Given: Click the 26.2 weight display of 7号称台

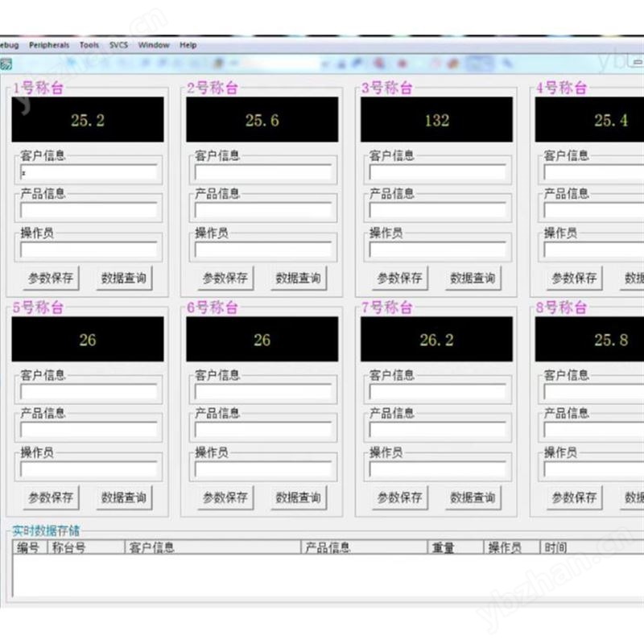Looking at the screenshot, I should [436, 339].
